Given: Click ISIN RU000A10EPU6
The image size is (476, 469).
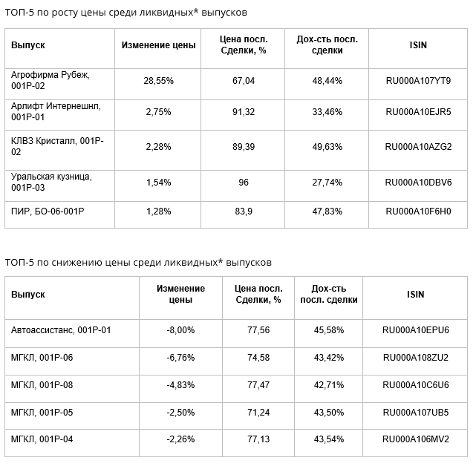Looking at the screenshot, I should [415, 329].
